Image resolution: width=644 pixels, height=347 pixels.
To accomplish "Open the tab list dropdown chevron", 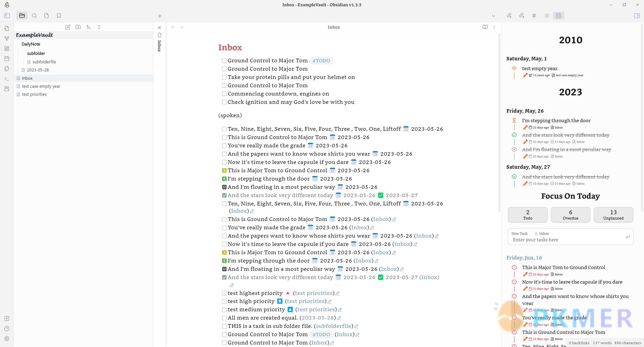I will coord(493,16).
